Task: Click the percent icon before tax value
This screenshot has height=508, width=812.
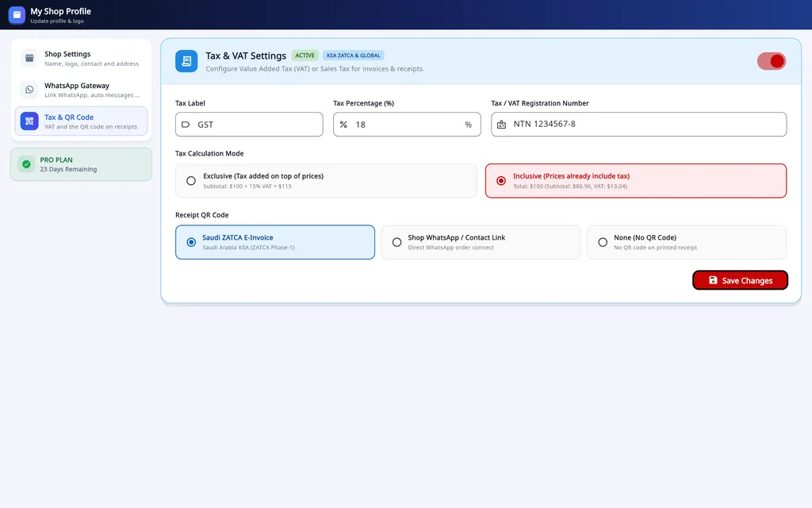Action: pyautogui.click(x=343, y=125)
